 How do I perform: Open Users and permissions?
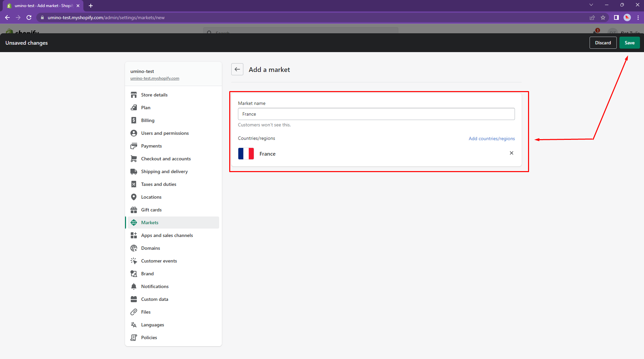coord(165,133)
